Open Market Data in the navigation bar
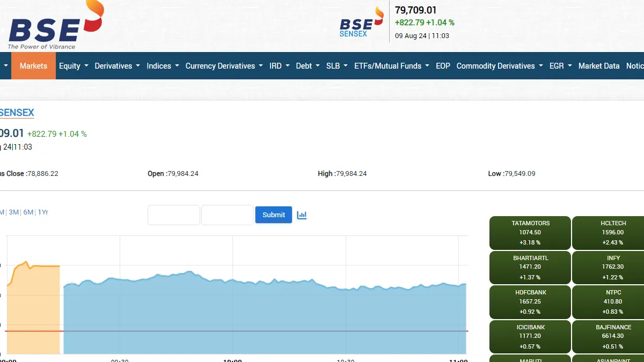This screenshot has width=644, height=362. pyautogui.click(x=599, y=66)
